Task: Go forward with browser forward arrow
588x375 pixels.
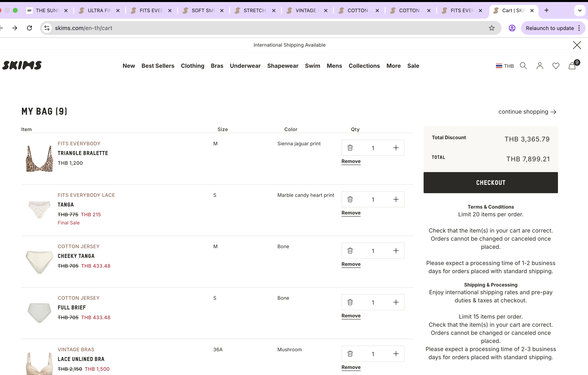Action: click(15, 28)
